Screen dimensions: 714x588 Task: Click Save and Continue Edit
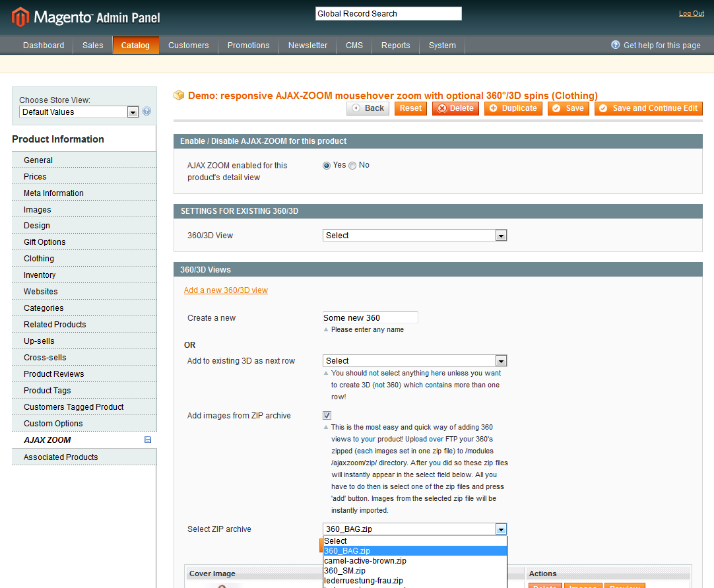649,108
